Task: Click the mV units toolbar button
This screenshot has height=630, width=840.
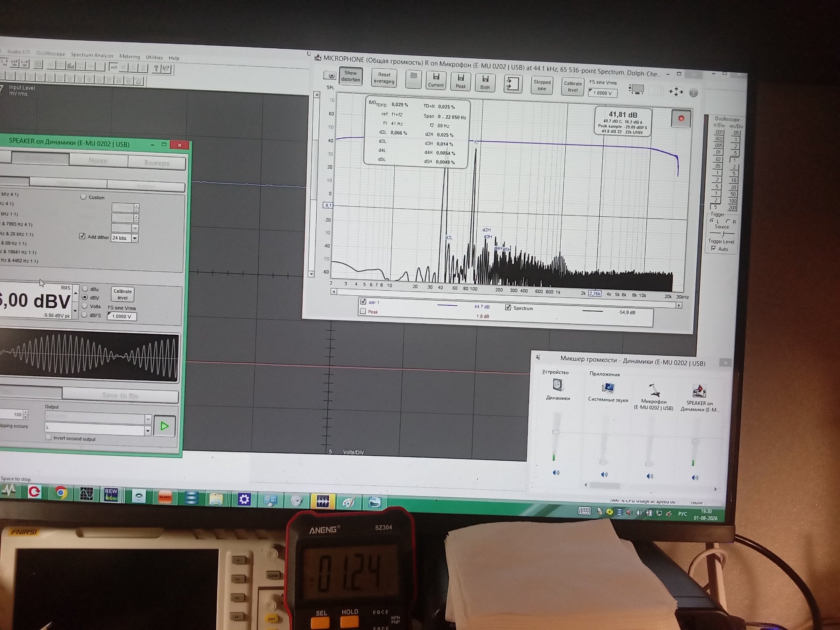Action: tap(114, 67)
